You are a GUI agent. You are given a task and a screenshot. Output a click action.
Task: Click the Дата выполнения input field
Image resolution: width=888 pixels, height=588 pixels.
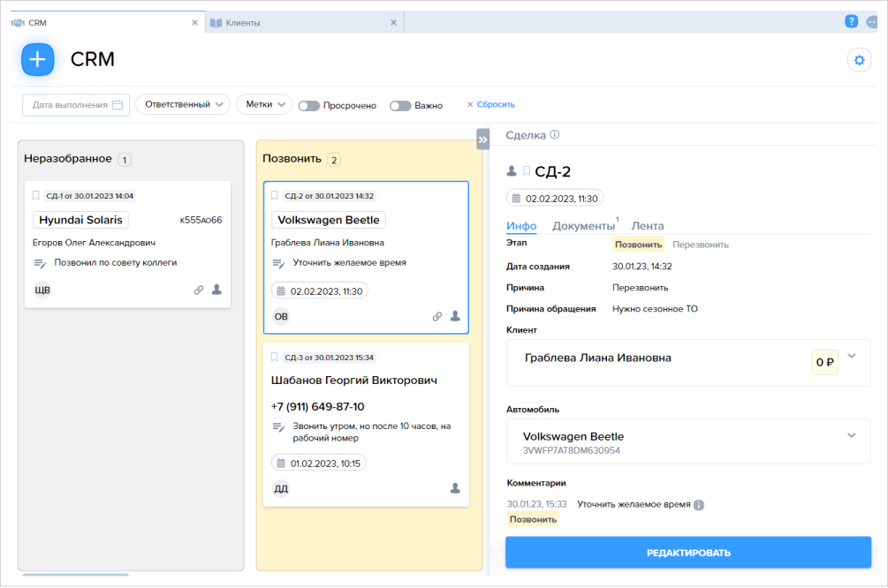[x=76, y=105]
